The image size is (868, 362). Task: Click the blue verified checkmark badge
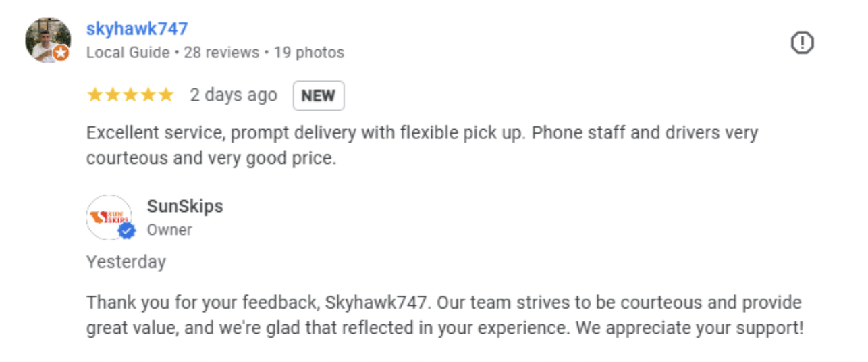point(127,231)
